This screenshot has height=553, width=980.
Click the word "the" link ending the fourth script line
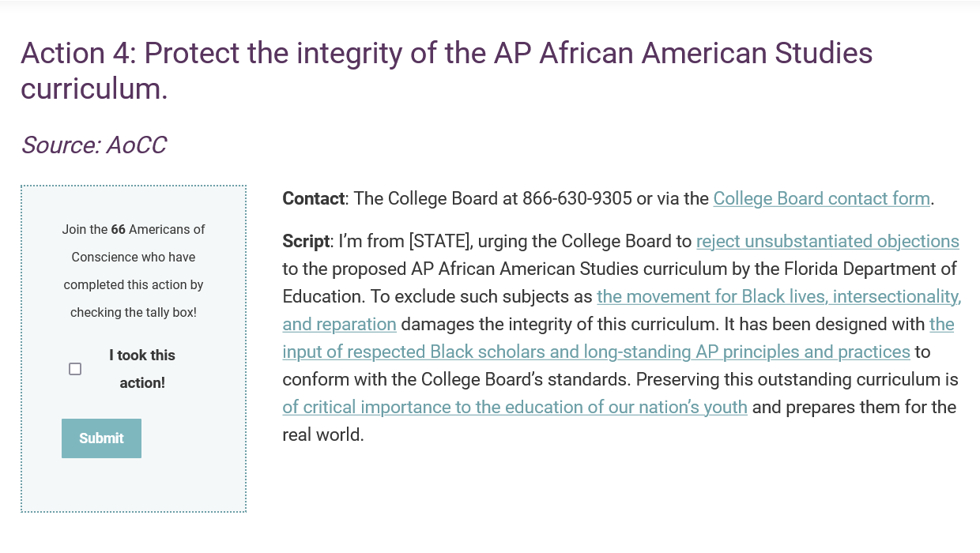tap(942, 324)
